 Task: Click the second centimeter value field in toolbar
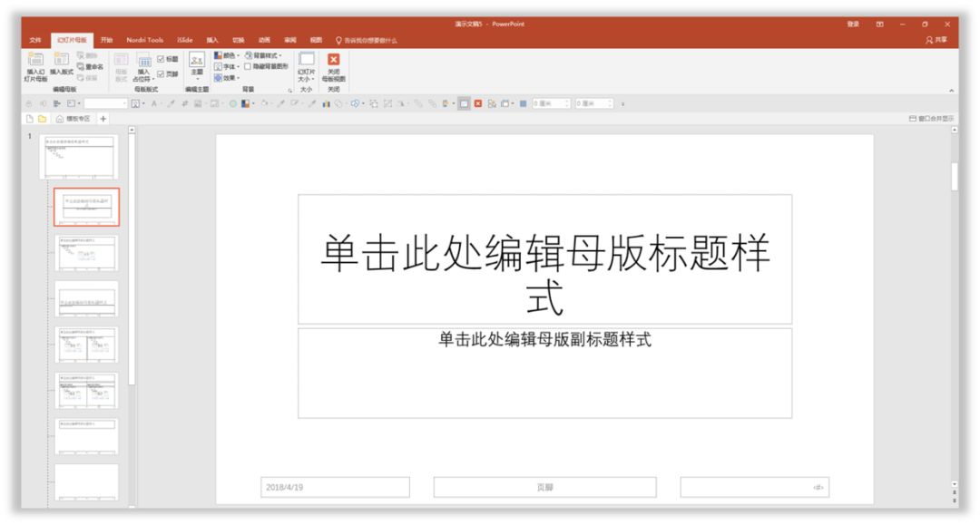pyautogui.click(x=593, y=103)
